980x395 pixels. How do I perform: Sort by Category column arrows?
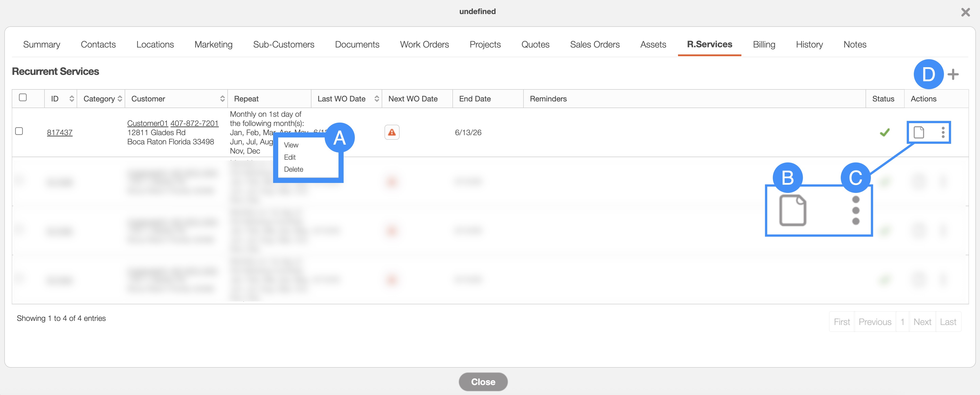pyautogui.click(x=120, y=99)
